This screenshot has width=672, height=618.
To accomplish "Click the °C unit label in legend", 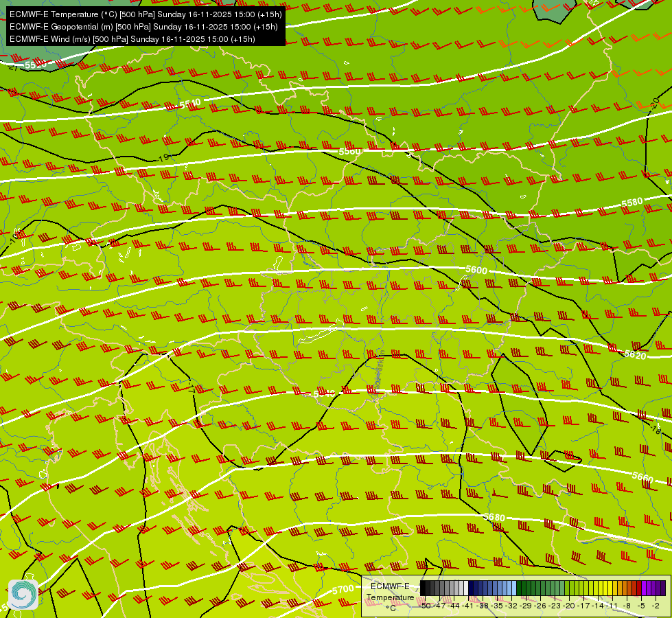I will pos(391,608).
